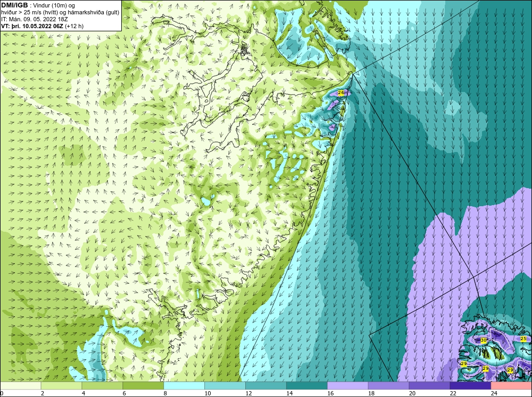532x397 pixels.
Task: Click the legend scale number 18
Action: [x=371, y=393]
